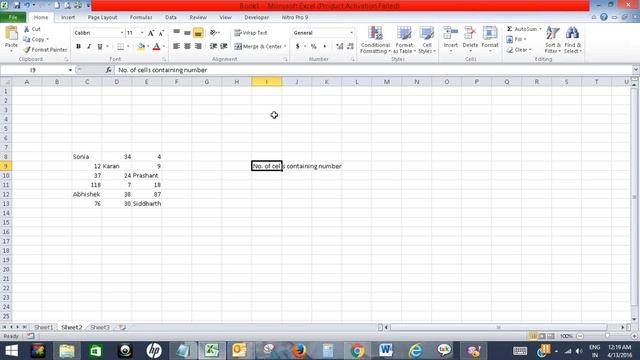Click the Decrease Decimal icon
Image resolution: width=640 pixels, height=360 pixels.
tap(350, 47)
